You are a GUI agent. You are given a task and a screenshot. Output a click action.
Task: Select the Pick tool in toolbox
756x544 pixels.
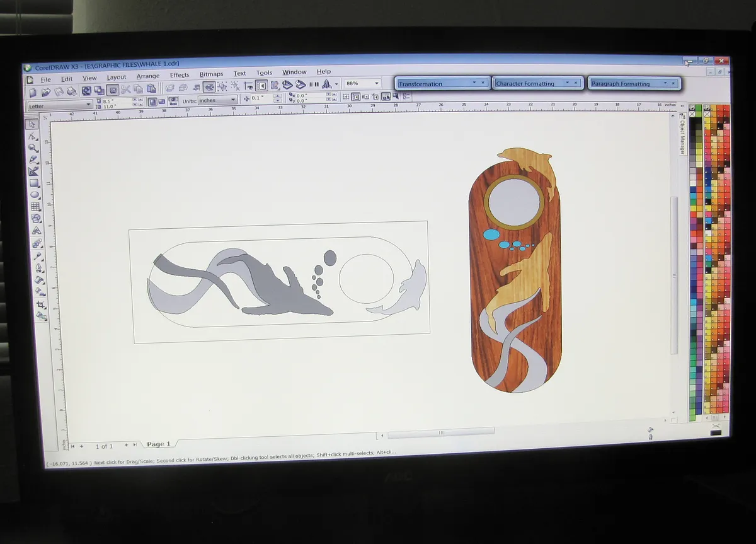click(33, 124)
